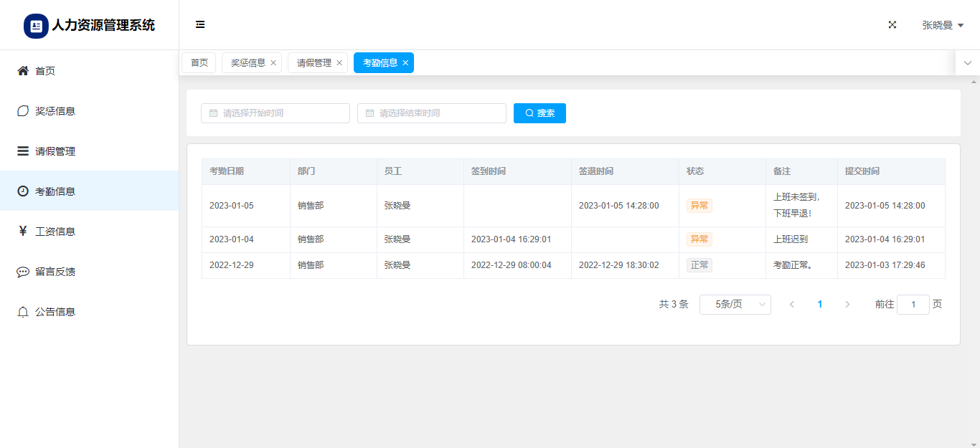Open 工资信息 in the sidebar
This screenshot has height=448, width=980.
click(x=55, y=232)
